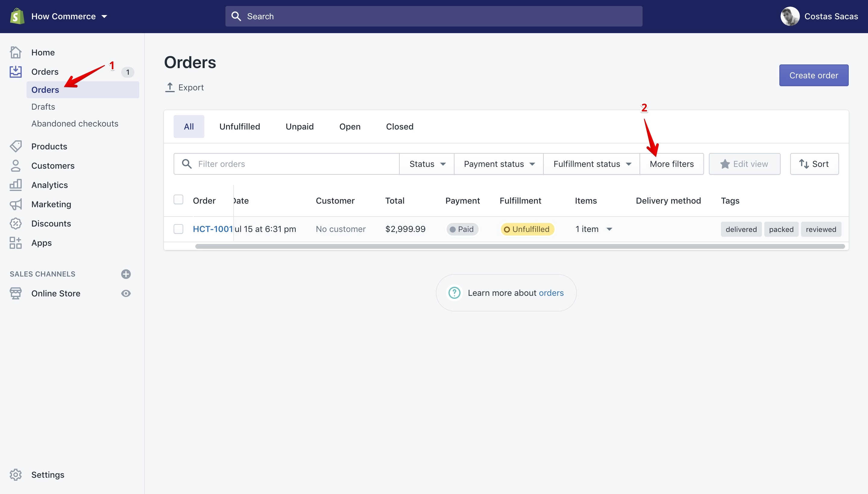This screenshot has width=868, height=494.
Task: Click the Customers person icon
Action: [x=16, y=166]
